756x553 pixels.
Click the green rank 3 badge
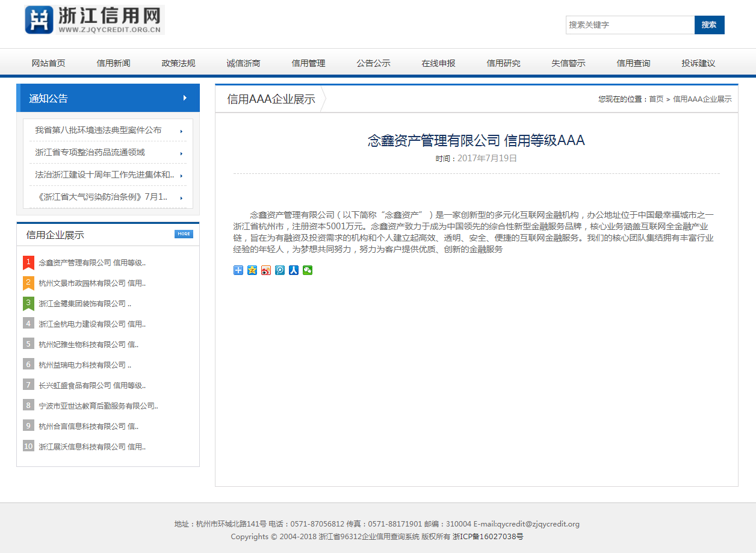[x=28, y=304]
